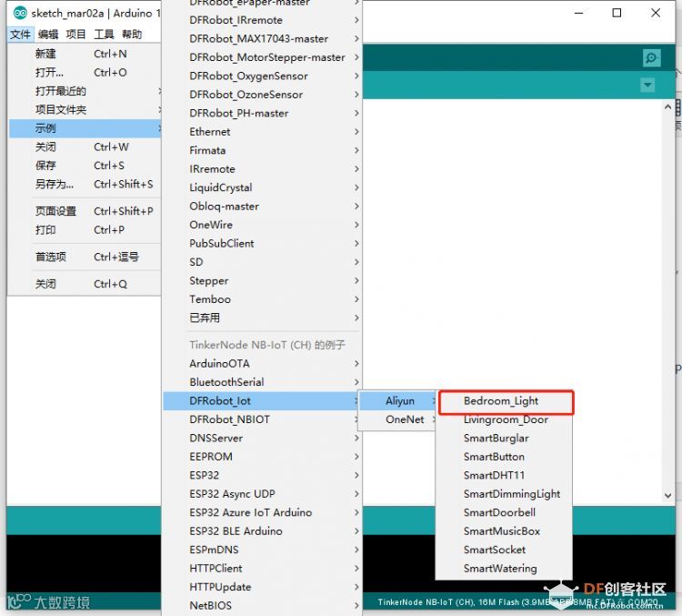Select Aliyun submenu
Viewport: 682px width, 616px height.
point(397,401)
